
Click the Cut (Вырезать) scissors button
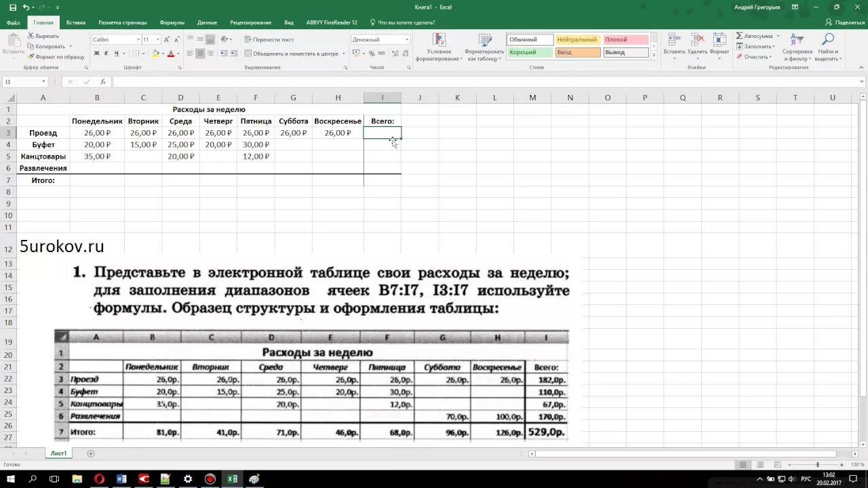point(43,36)
